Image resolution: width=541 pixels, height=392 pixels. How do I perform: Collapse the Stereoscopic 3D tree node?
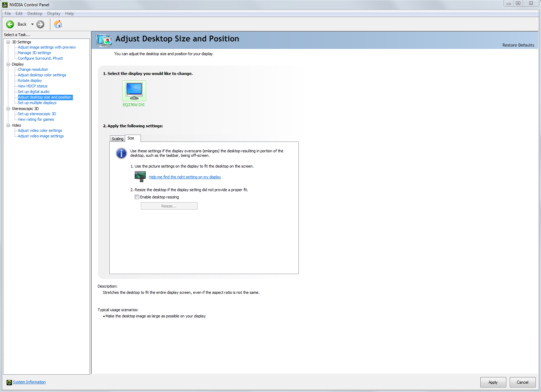click(x=8, y=109)
